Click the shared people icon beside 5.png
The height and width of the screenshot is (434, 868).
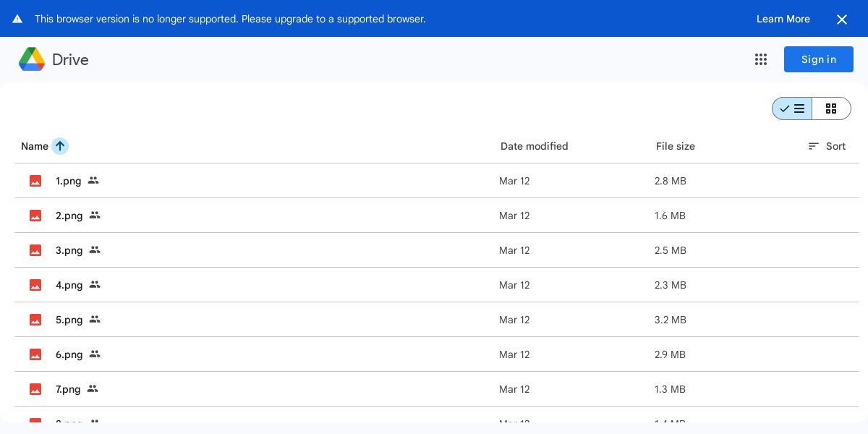pos(95,320)
